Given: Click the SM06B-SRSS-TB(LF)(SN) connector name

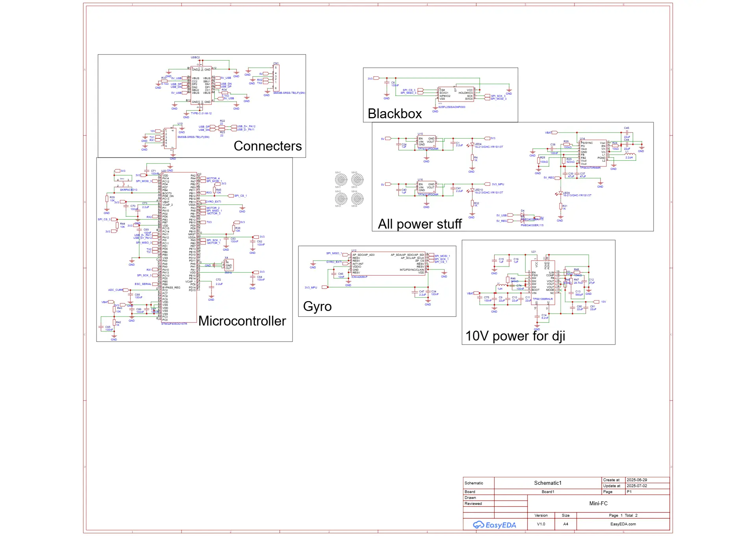Looking at the screenshot, I should click(x=193, y=137).
